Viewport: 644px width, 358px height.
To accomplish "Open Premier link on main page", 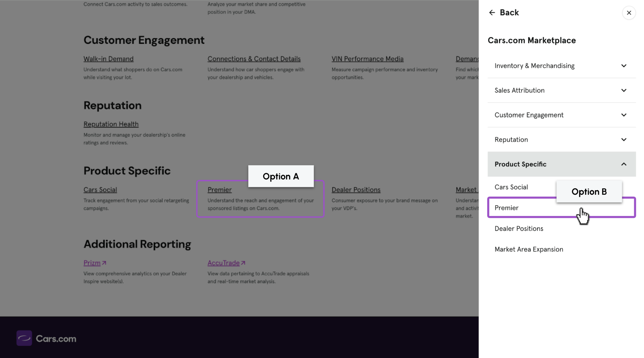I will click(219, 190).
